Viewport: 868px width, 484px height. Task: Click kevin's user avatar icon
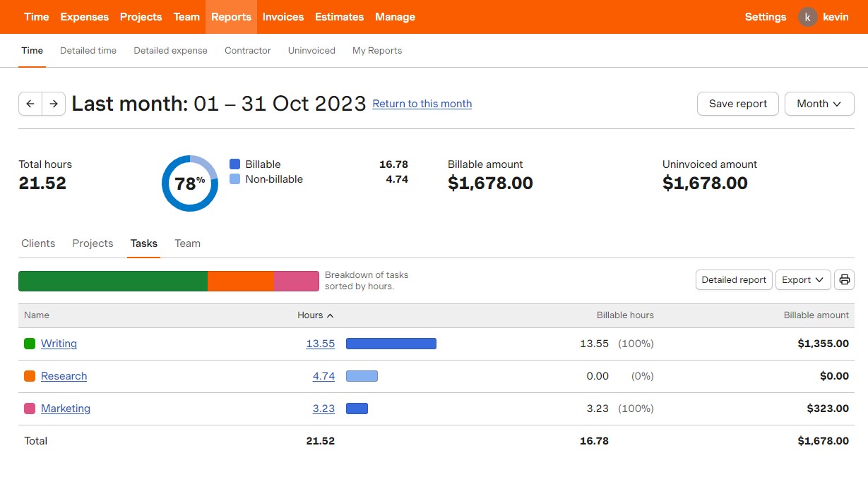(x=807, y=17)
